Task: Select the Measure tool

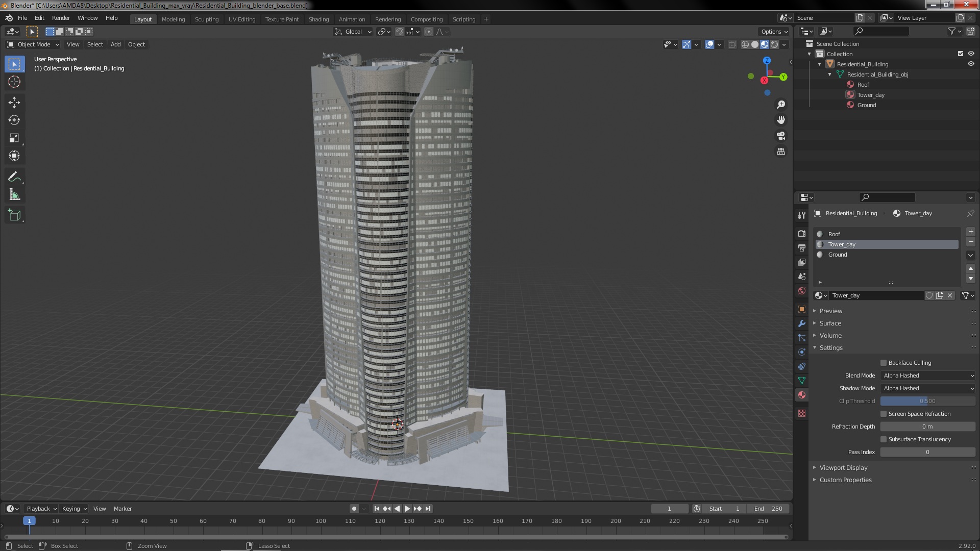Action: 14,195
